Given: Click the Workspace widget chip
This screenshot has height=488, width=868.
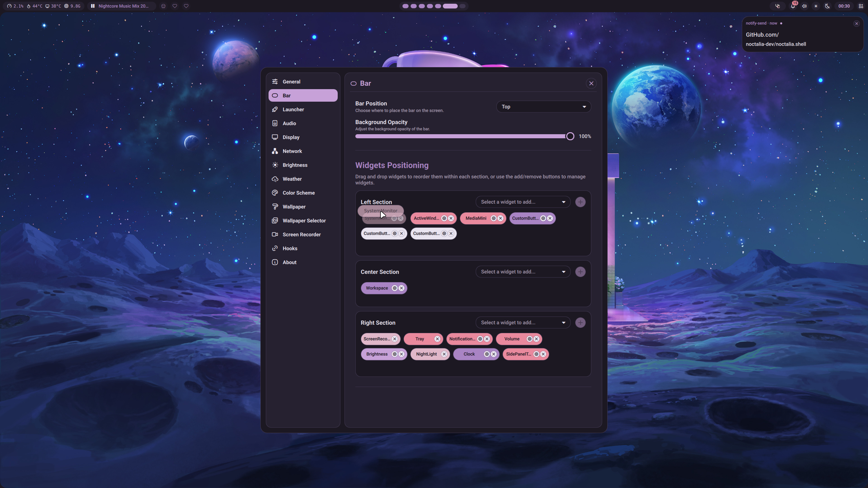Looking at the screenshot, I should 377,288.
